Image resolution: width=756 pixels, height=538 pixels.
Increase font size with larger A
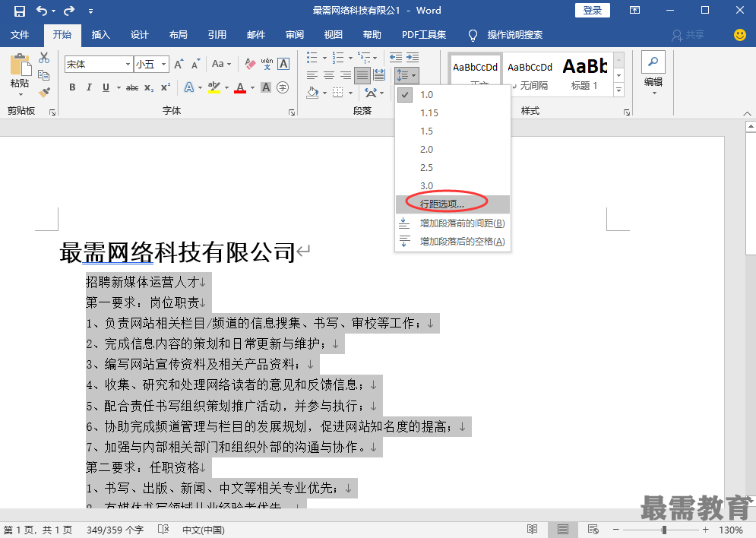179,64
